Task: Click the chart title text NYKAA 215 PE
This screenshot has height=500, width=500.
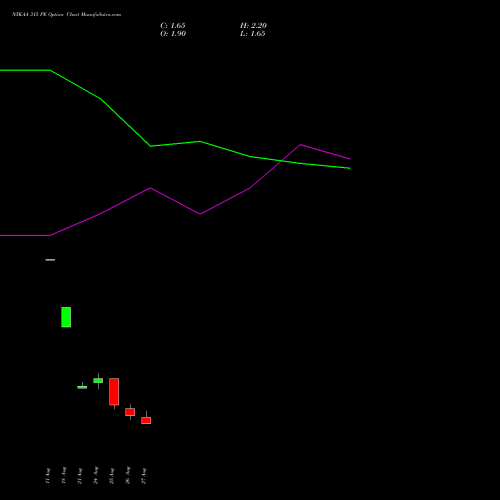Action: [29, 15]
